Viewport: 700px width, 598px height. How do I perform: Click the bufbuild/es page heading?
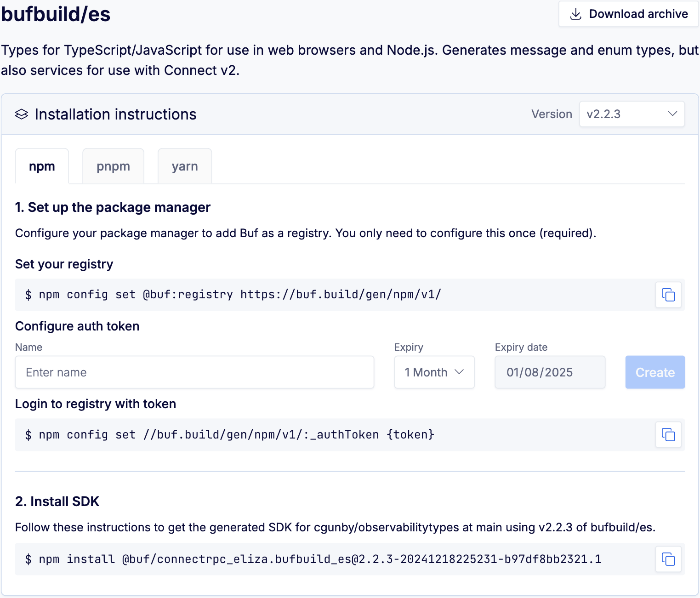[56, 14]
